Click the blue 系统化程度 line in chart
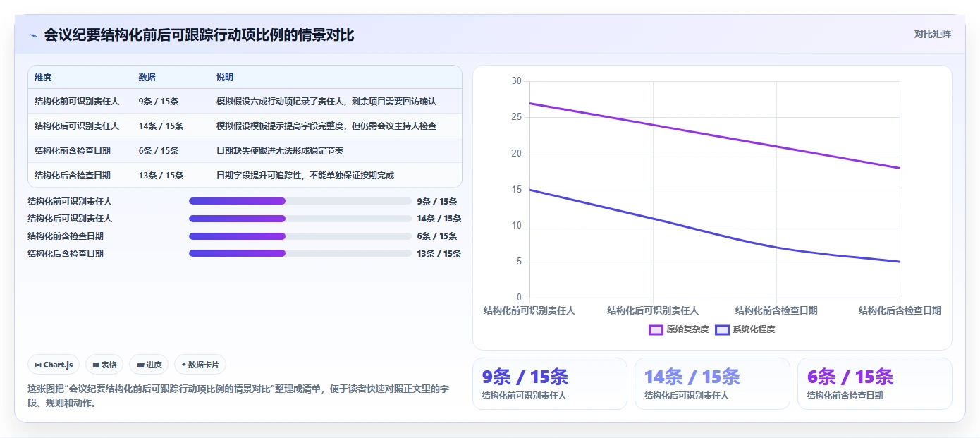The width and height of the screenshot is (980, 438). coord(653,219)
